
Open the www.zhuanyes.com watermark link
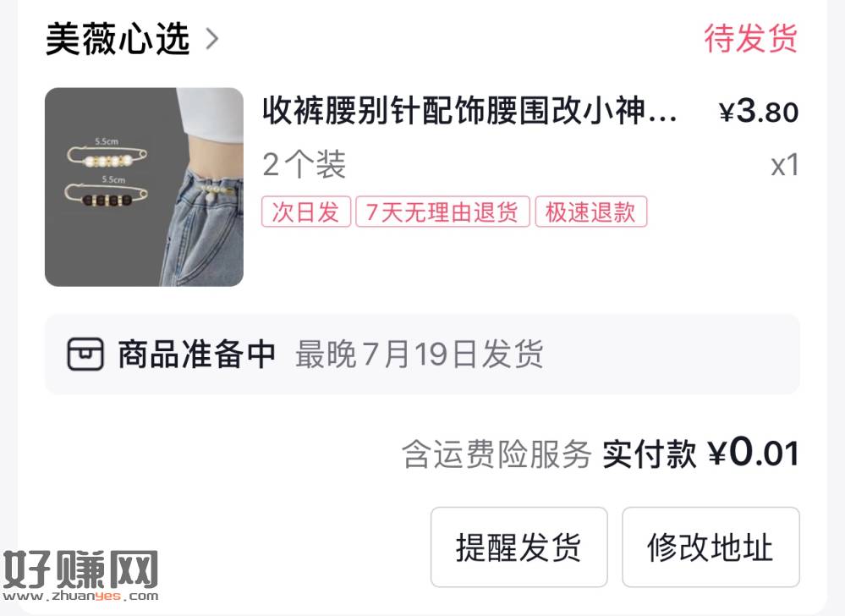click(x=80, y=596)
